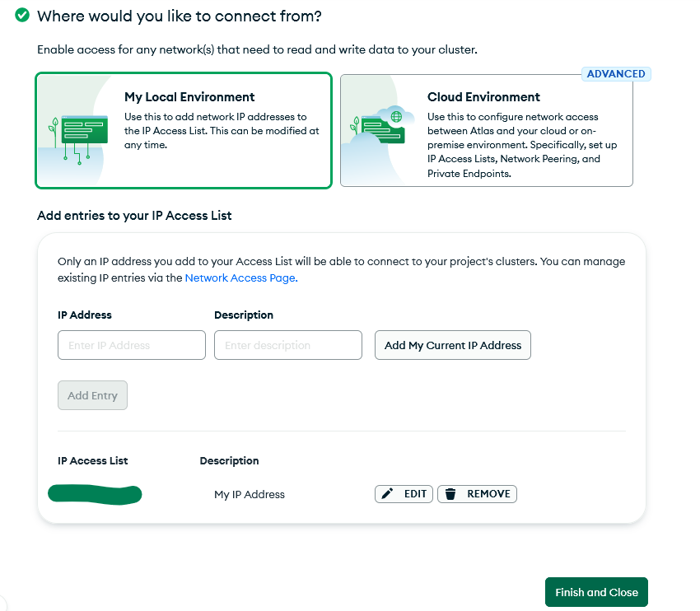Viewport: 700px width, 611px height.
Task: Click the My IP Address description text
Action: pyautogui.click(x=250, y=495)
